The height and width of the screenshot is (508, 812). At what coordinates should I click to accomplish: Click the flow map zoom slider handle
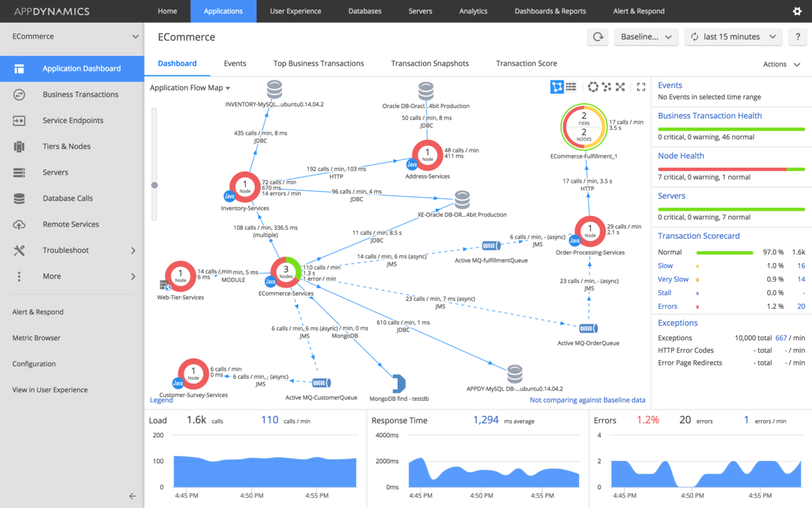coord(154,185)
